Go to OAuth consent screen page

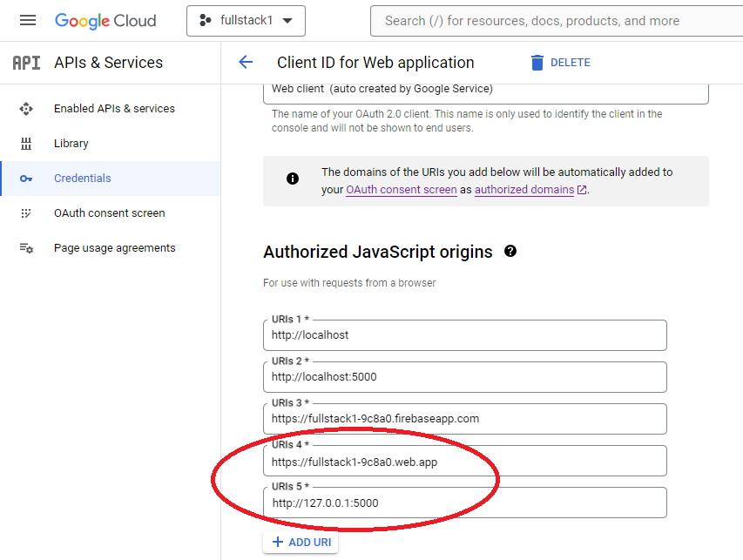point(96,213)
